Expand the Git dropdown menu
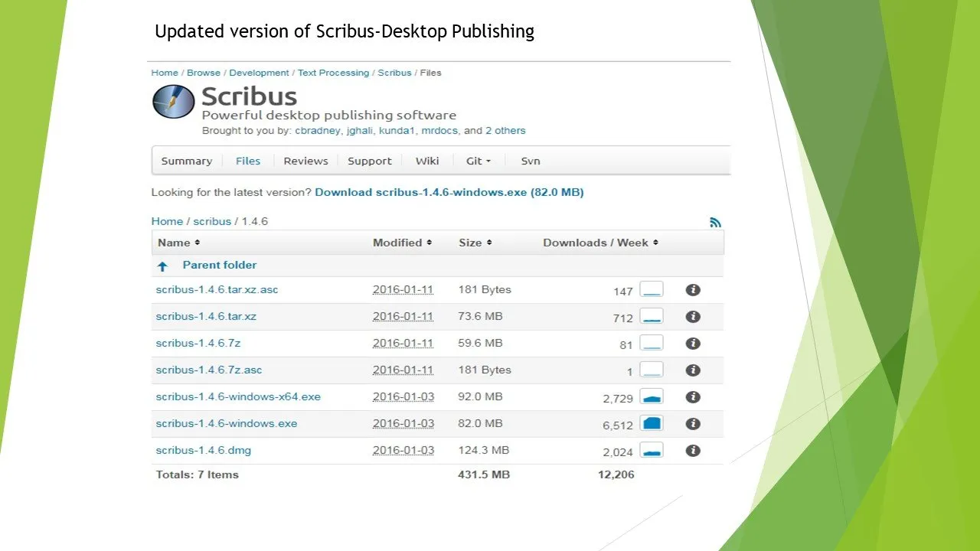This screenshot has width=980, height=551. [479, 161]
